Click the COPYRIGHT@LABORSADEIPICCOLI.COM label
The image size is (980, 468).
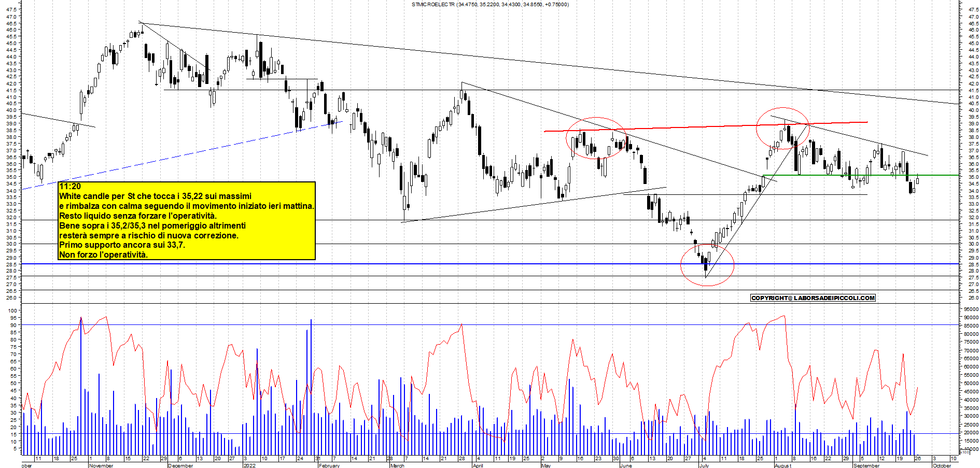[813, 298]
